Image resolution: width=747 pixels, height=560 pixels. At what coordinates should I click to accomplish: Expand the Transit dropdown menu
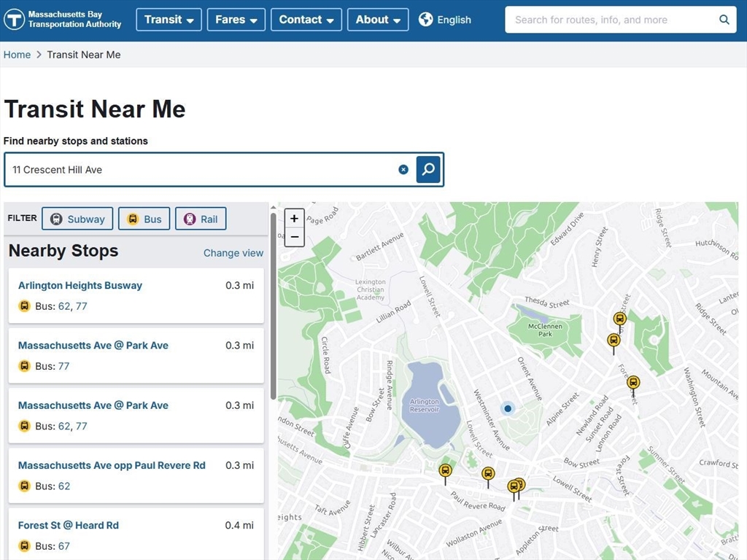[x=169, y=20]
